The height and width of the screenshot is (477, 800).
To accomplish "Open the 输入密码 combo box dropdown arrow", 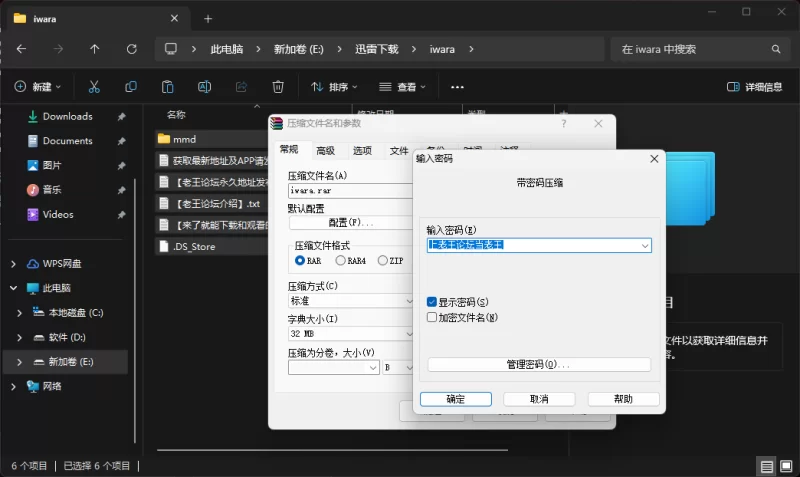I will tap(645, 245).
